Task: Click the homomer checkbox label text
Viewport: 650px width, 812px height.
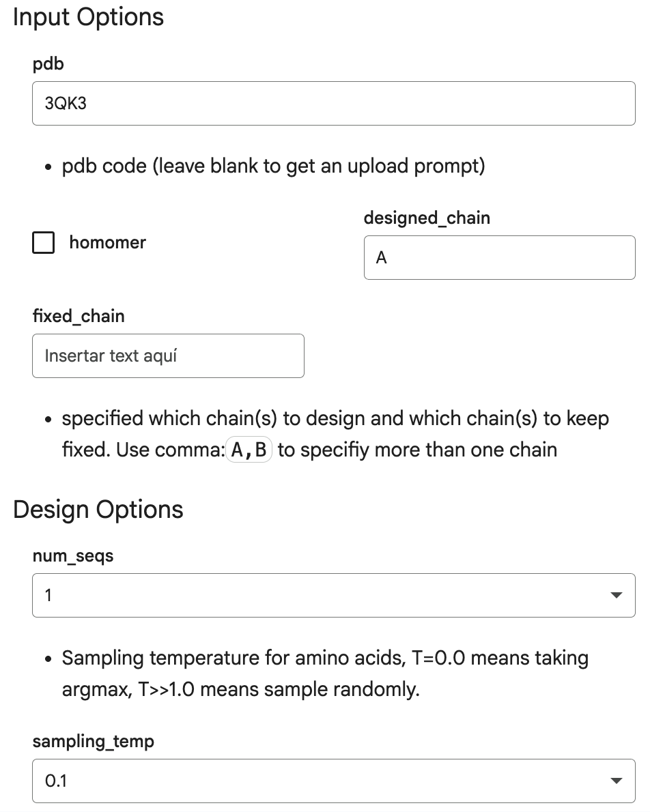Action: (108, 242)
